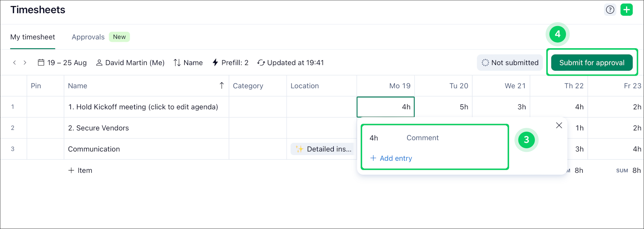Select row number 2
The width and height of the screenshot is (644, 229).
[x=13, y=128]
